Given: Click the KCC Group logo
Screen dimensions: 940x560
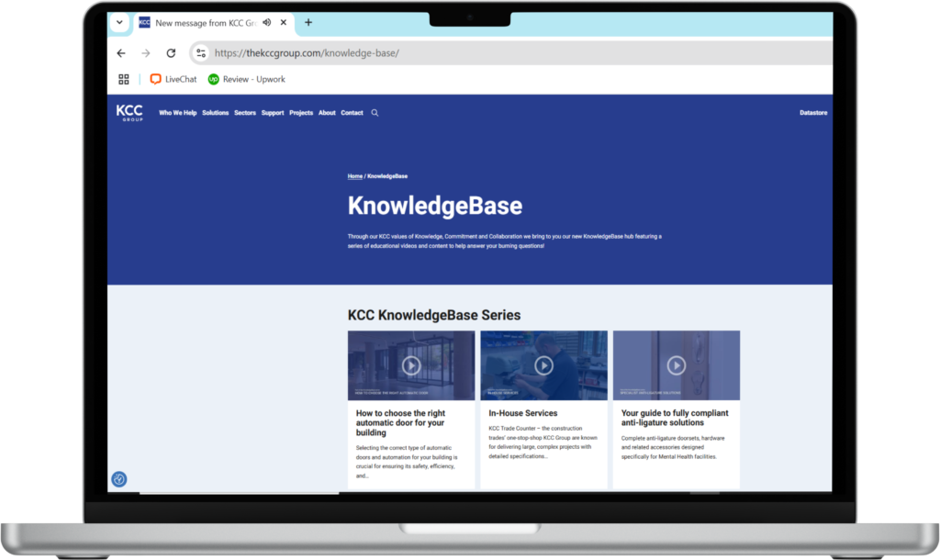Looking at the screenshot, I should coord(129,112).
